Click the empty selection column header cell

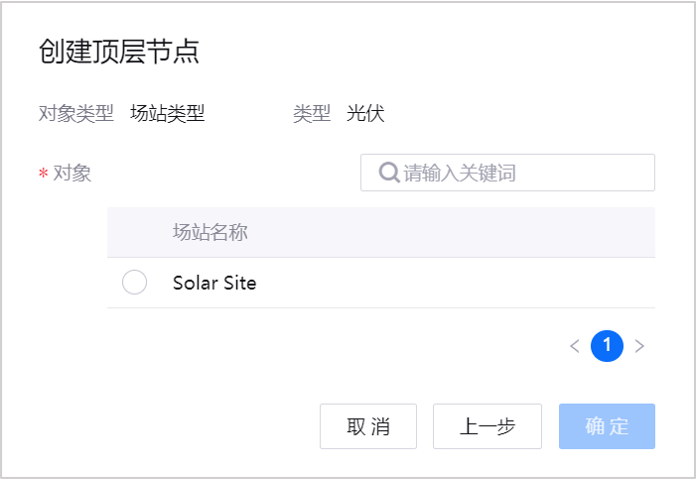pos(135,233)
